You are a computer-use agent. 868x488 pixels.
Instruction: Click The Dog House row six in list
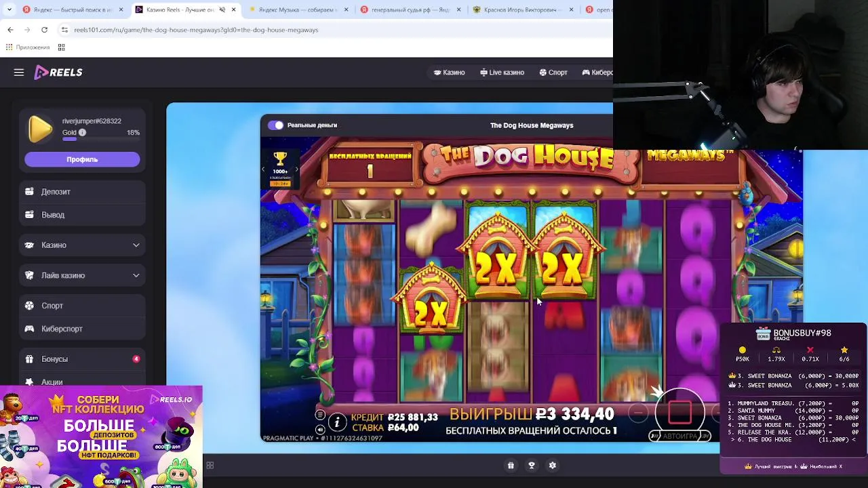pos(793,440)
